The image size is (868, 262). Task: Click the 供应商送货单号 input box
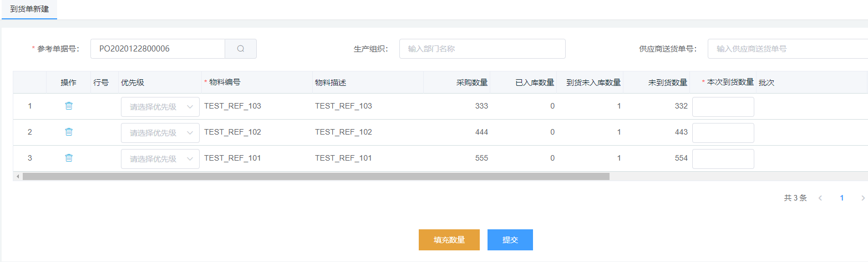(788, 49)
